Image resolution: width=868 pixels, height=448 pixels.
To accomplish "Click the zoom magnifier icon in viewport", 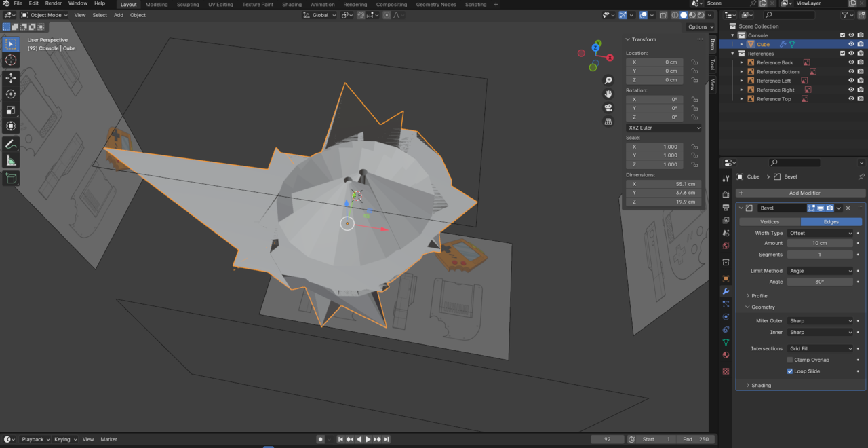I will point(608,80).
